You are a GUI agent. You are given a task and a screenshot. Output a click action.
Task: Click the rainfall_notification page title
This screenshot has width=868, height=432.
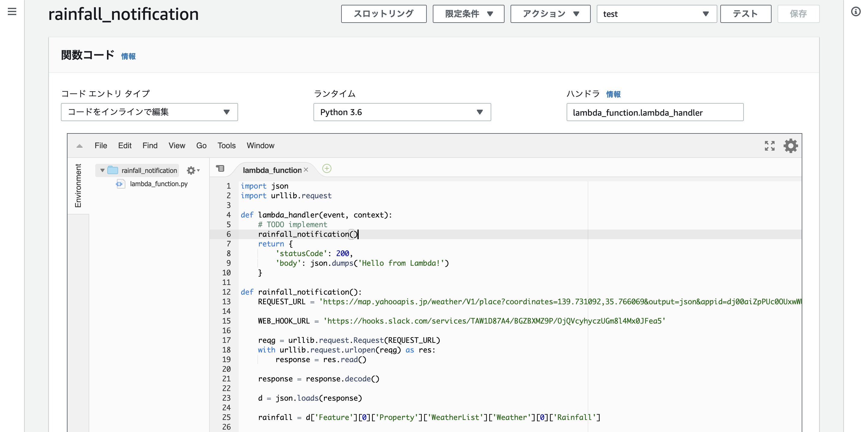pos(123,14)
